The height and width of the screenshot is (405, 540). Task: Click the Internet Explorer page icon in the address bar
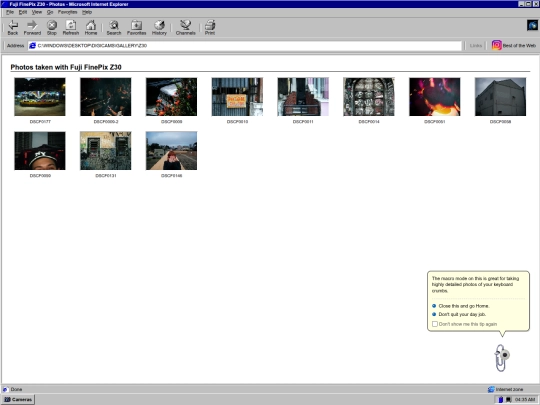click(x=32, y=45)
